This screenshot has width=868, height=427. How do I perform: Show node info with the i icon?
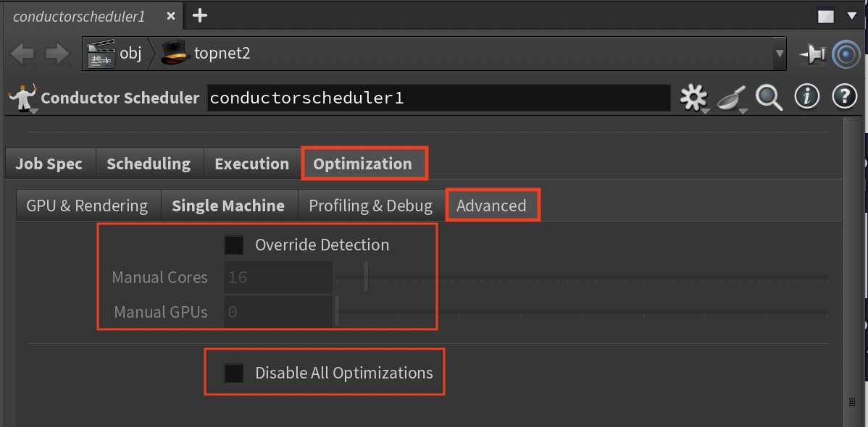[x=807, y=98]
